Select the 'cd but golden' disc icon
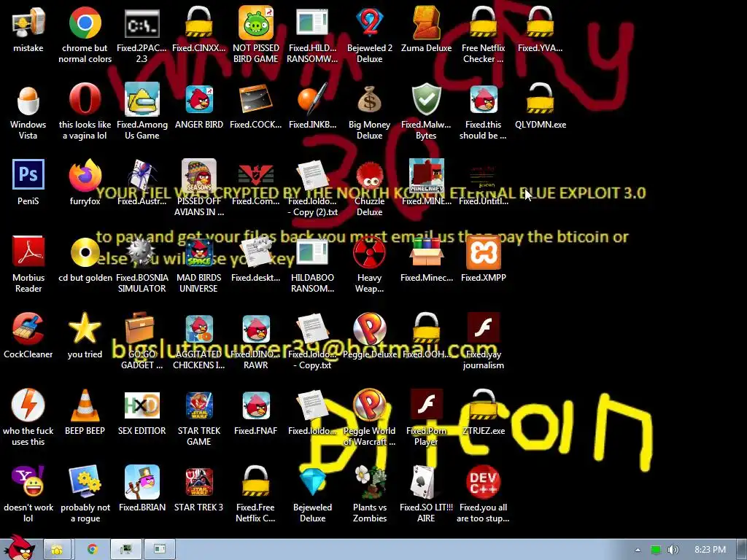This screenshot has height=560, width=747. [85, 252]
